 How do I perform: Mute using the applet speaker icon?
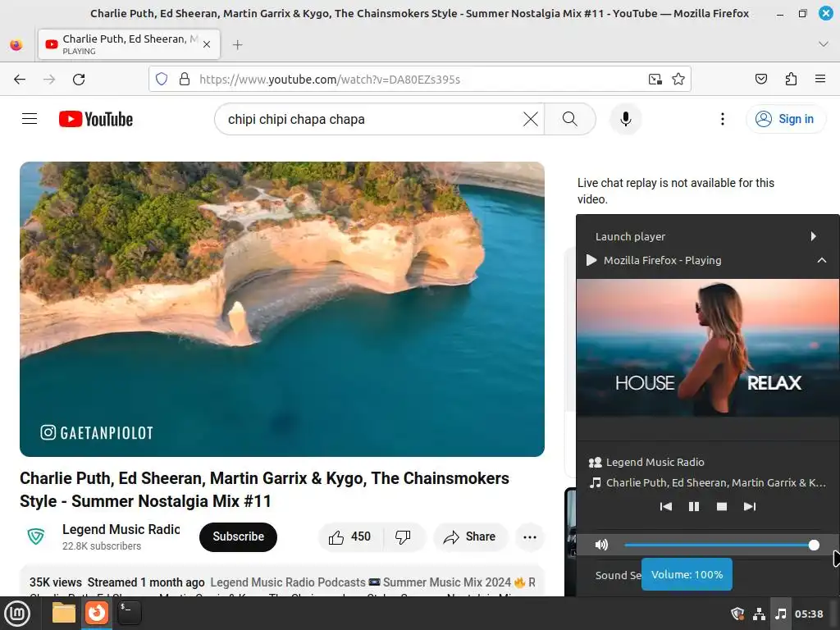(x=601, y=545)
